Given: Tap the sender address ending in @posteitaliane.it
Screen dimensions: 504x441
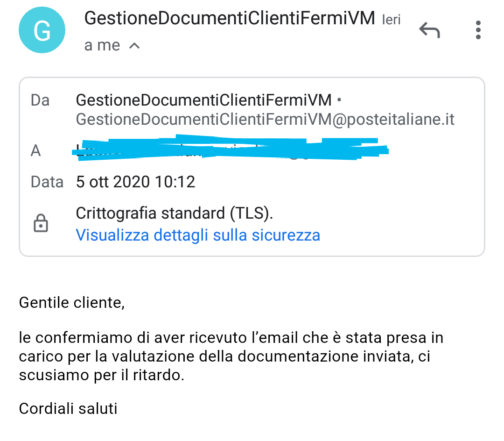Looking at the screenshot, I should tap(265, 120).
